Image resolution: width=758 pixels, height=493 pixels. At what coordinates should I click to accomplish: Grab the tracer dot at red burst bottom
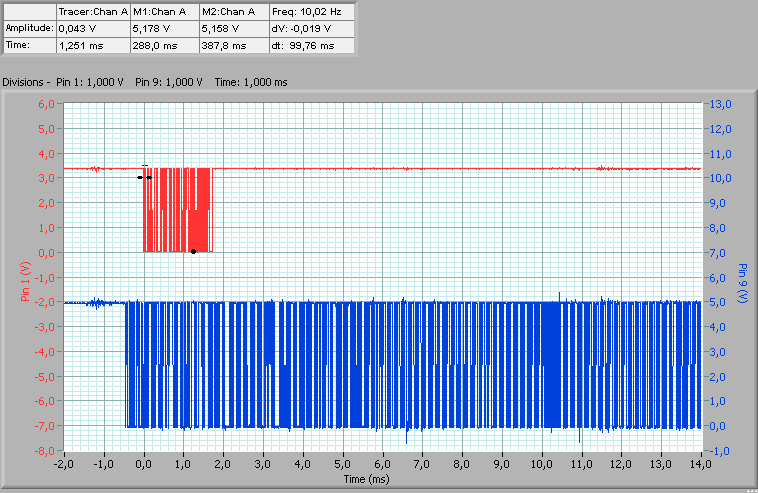[193, 251]
